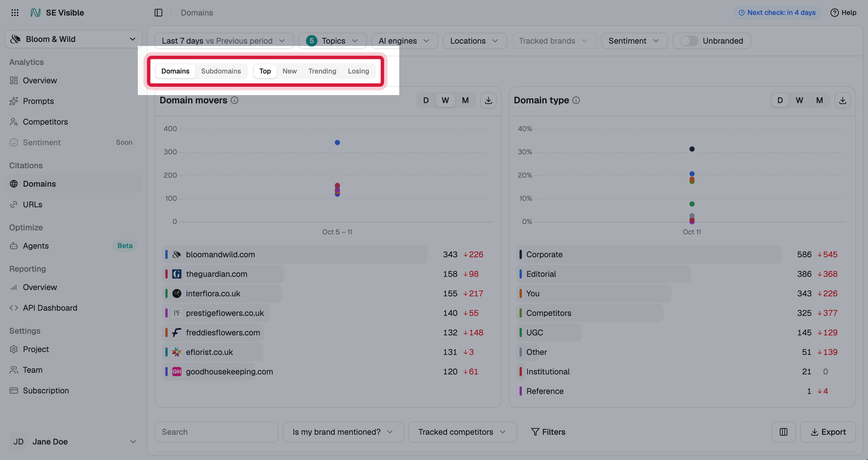Screen dimensions: 868x460
Task: Select the Losing tab
Action: 358,71
